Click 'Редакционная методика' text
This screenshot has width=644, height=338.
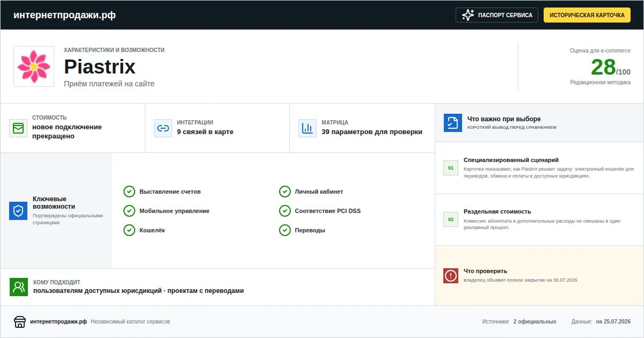coord(601,82)
